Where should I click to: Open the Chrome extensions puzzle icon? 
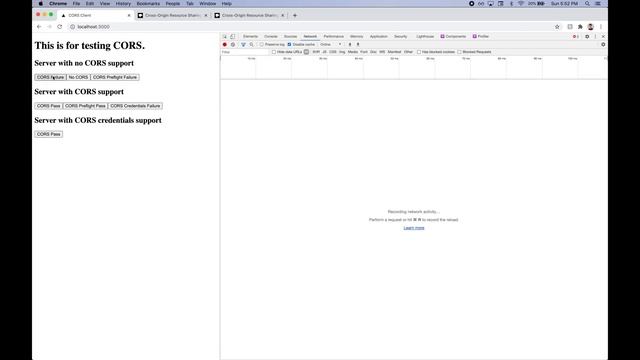coord(580,27)
